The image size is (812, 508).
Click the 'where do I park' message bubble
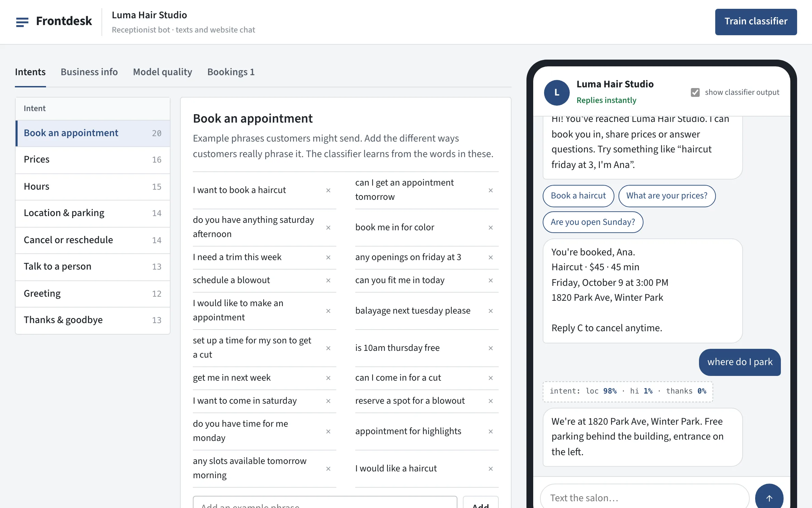[740, 362]
